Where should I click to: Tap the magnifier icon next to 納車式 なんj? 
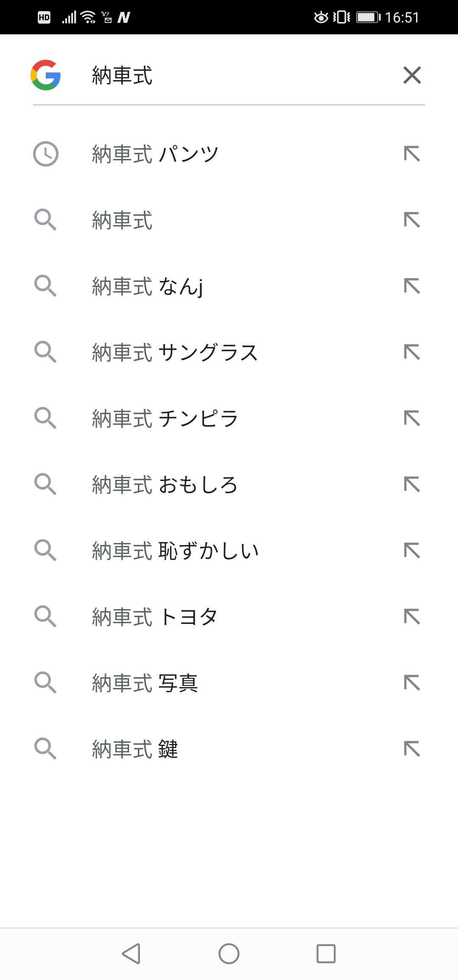pyautogui.click(x=45, y=286)
